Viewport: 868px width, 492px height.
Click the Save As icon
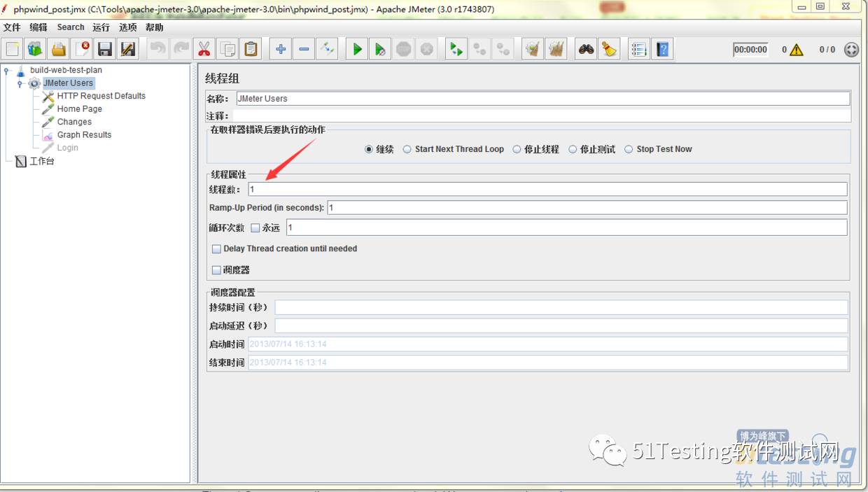[128, 49]
